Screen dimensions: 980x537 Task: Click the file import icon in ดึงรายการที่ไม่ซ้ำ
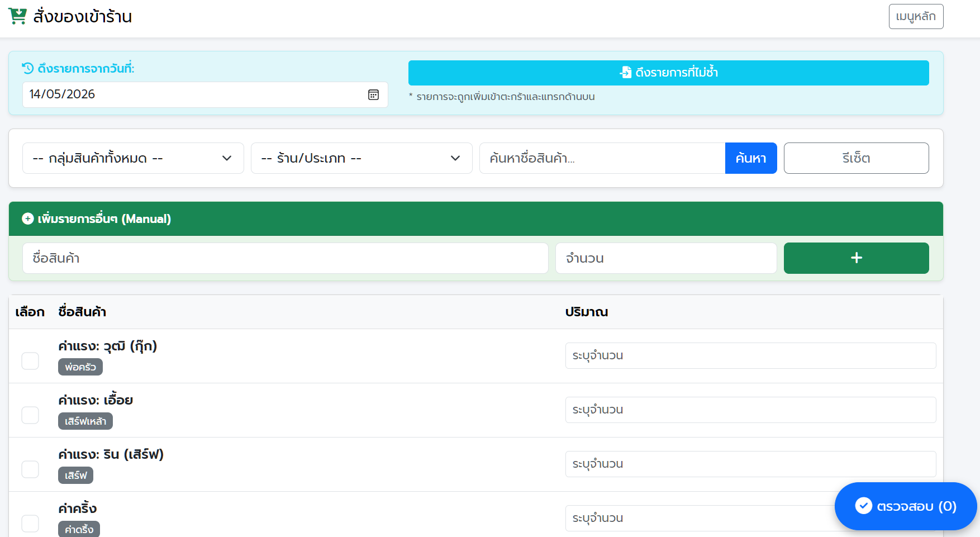pos(626,72)
